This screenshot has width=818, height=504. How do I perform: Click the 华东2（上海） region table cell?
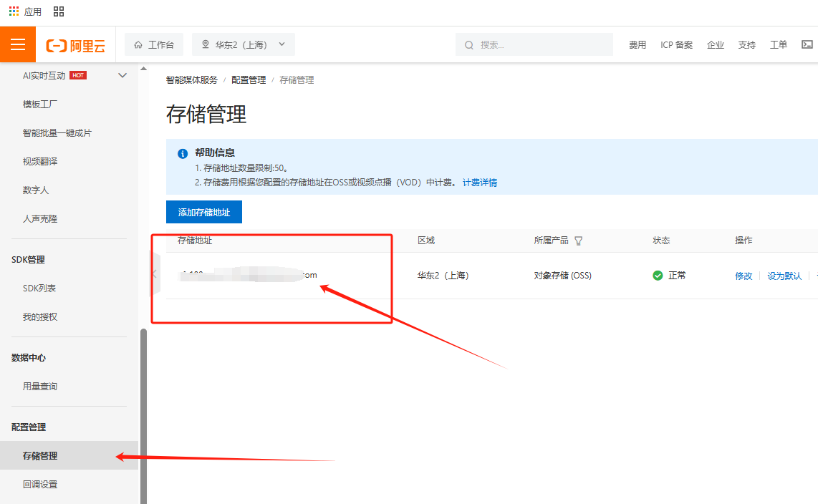(443, 275)
